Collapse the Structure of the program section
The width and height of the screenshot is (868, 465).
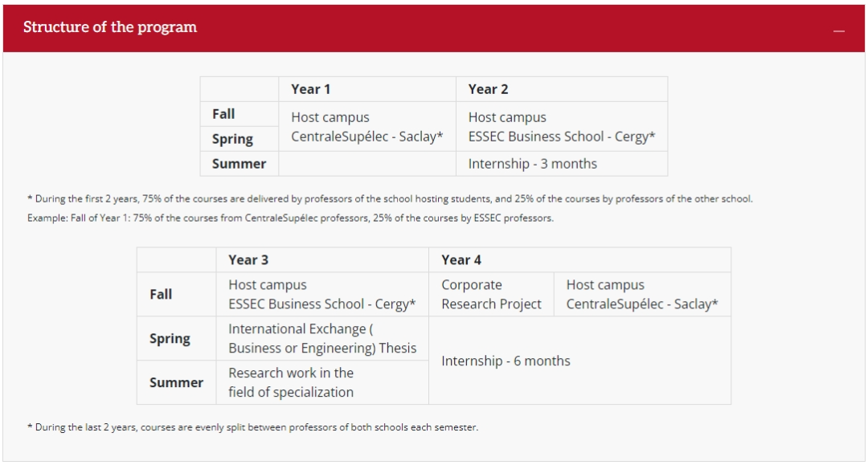[838, 31]
